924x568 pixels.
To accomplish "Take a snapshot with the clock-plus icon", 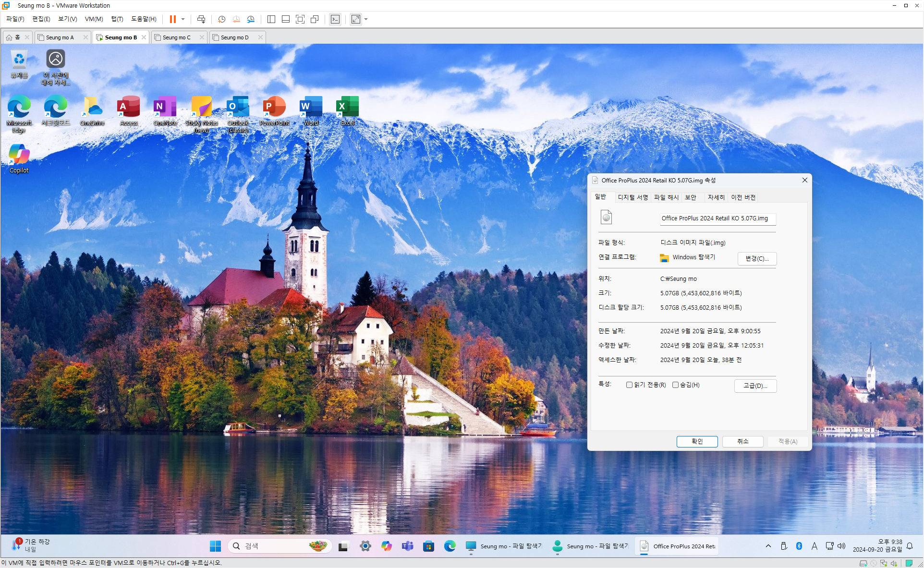I will [221, 19].
